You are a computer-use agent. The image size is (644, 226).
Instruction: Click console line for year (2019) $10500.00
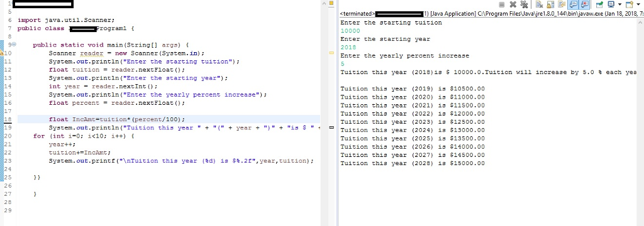pyautogui.click(x=413, y=89)
